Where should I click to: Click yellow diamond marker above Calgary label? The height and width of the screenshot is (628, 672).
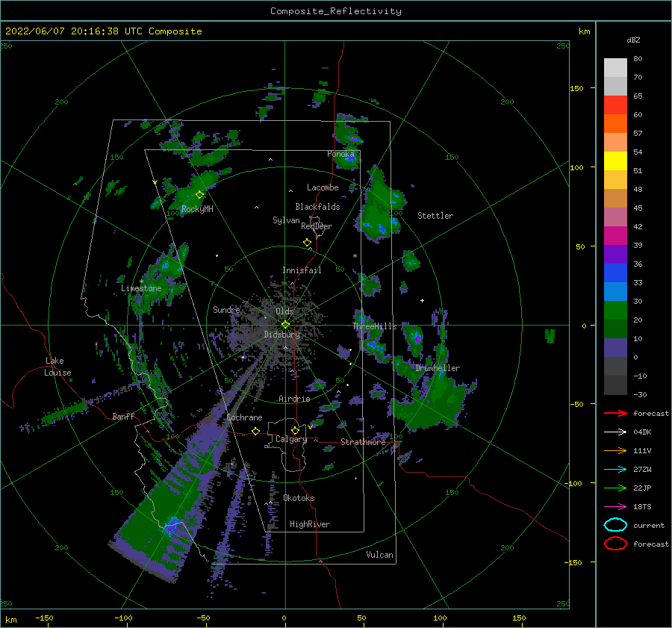pos(295,430)
